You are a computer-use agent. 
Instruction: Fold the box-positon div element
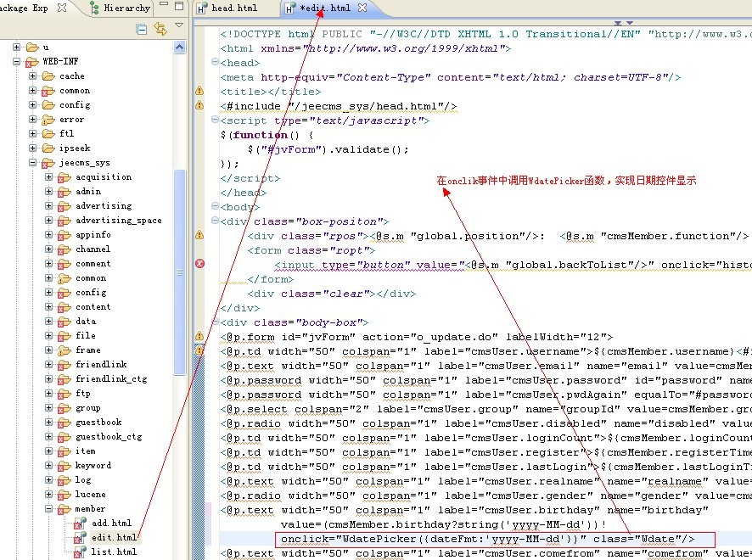point(215,221)
